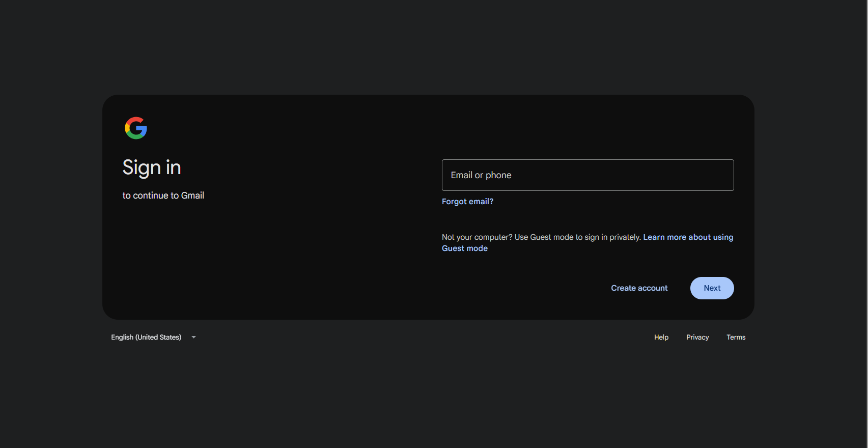Click the Next button
The height and width of the screenshot is (448, 868).
[712, 288]
